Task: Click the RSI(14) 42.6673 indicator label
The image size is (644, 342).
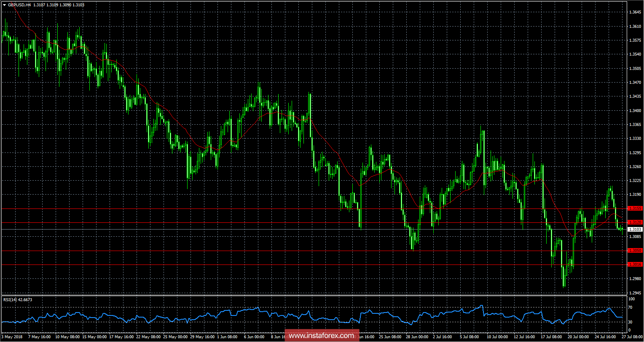Action: pyautogui.click(x=18, y=299)
